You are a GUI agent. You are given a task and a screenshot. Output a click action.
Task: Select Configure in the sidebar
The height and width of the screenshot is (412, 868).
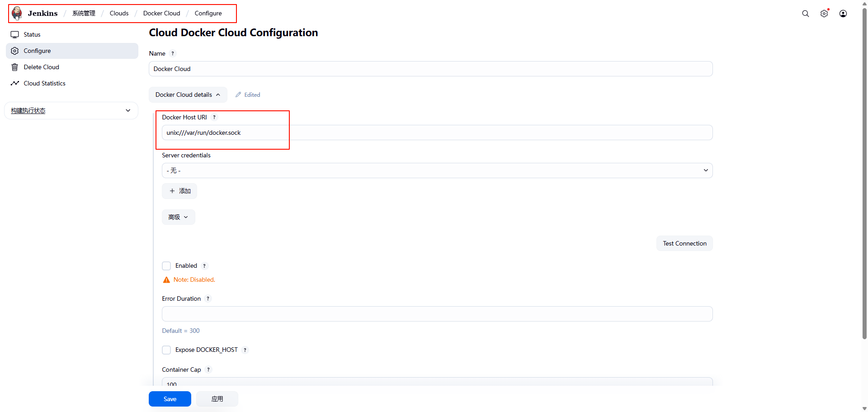point(72,51)
